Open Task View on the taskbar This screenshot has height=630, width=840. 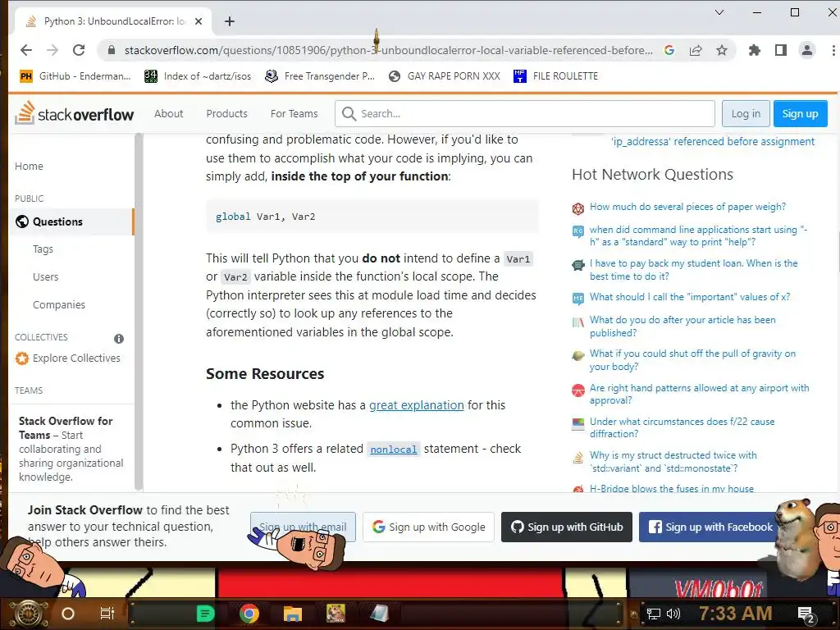pos(107,614)
